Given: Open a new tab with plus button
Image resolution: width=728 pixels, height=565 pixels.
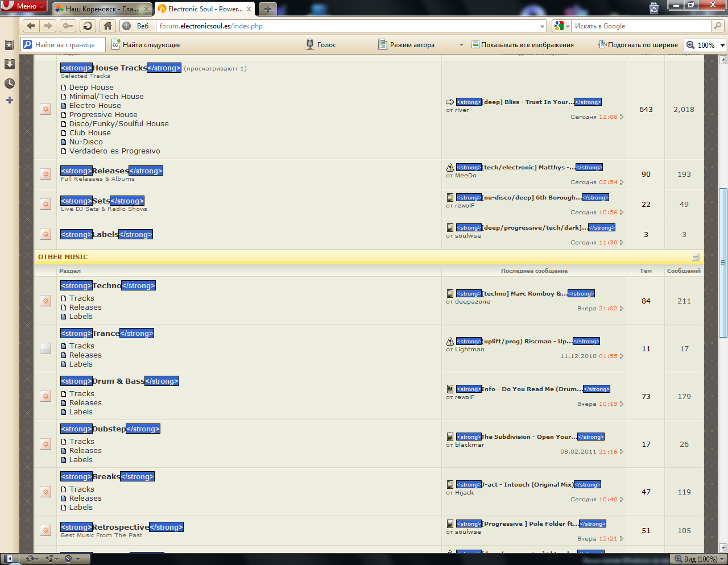Looking at the screenshot, I should click(267, 9).
